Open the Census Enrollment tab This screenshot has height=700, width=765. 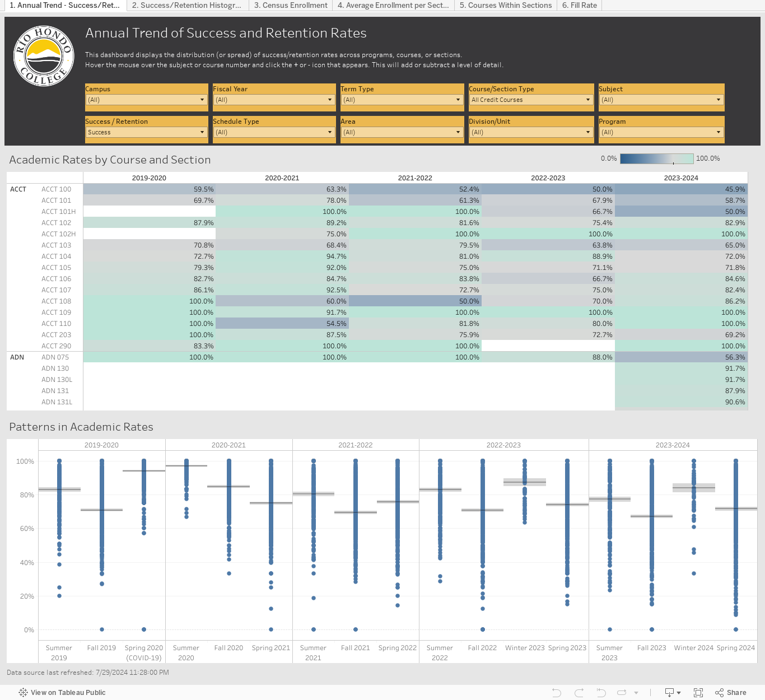tap(291, 5)
